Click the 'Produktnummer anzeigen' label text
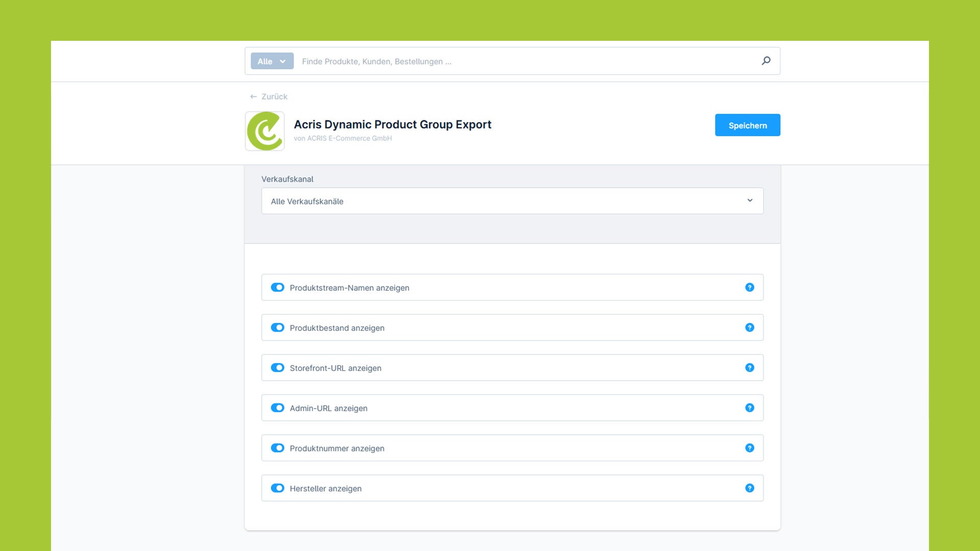 tap(337, 448)
